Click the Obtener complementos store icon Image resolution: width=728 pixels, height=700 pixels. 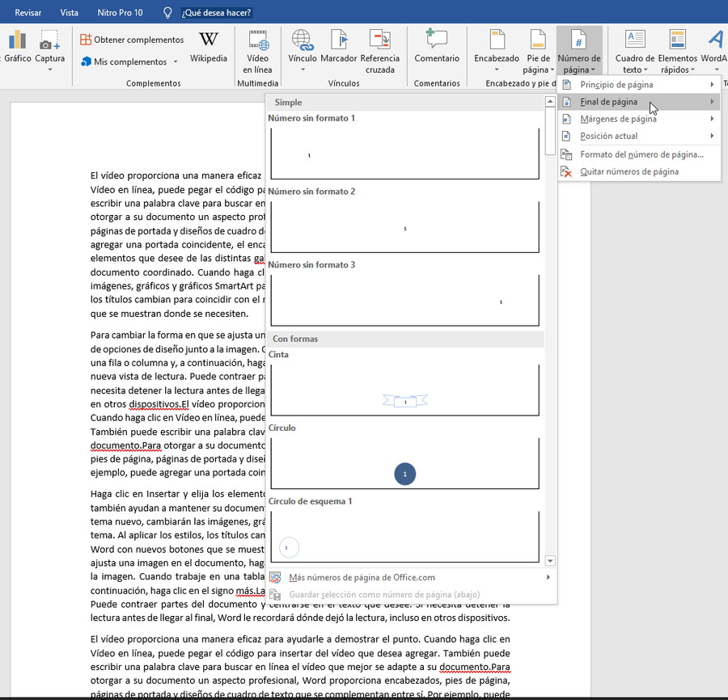pos(87,40)
